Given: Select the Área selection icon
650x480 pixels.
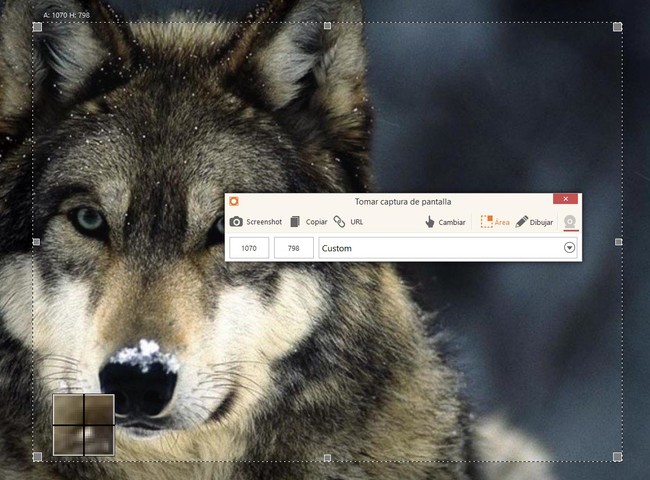Looking at the screenshot, I should pyautogui.click(x=486, y=221).
